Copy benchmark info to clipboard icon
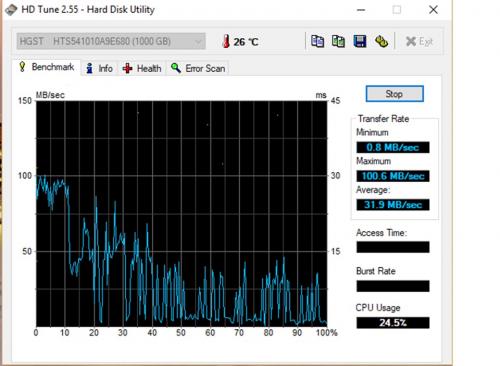This screenshot has width=500, height=366. tap(317, 41)
